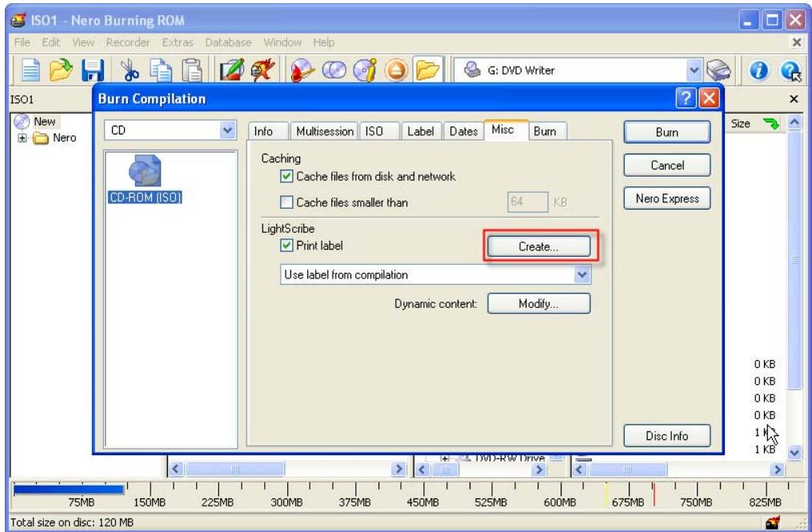Image resolution: width=812 pixels, height=532 pixels.
Task: Switch to the Label tab
Action: pos(421,131)
